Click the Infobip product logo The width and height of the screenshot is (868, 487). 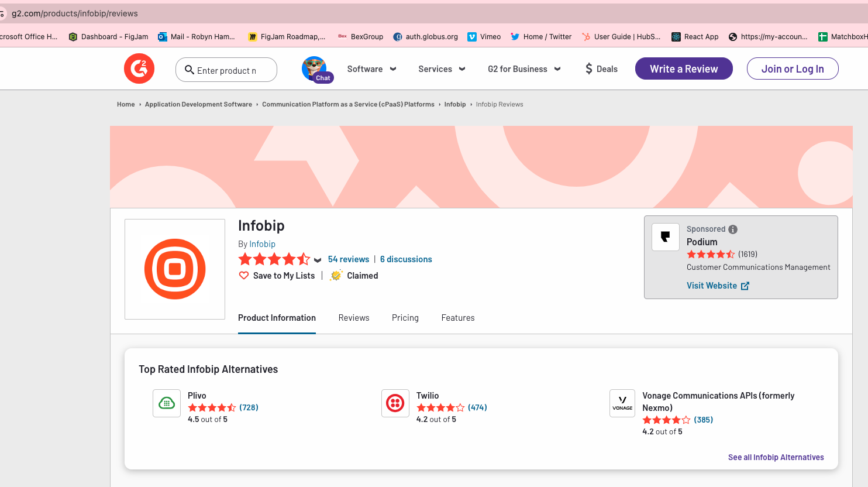point(175,269)
